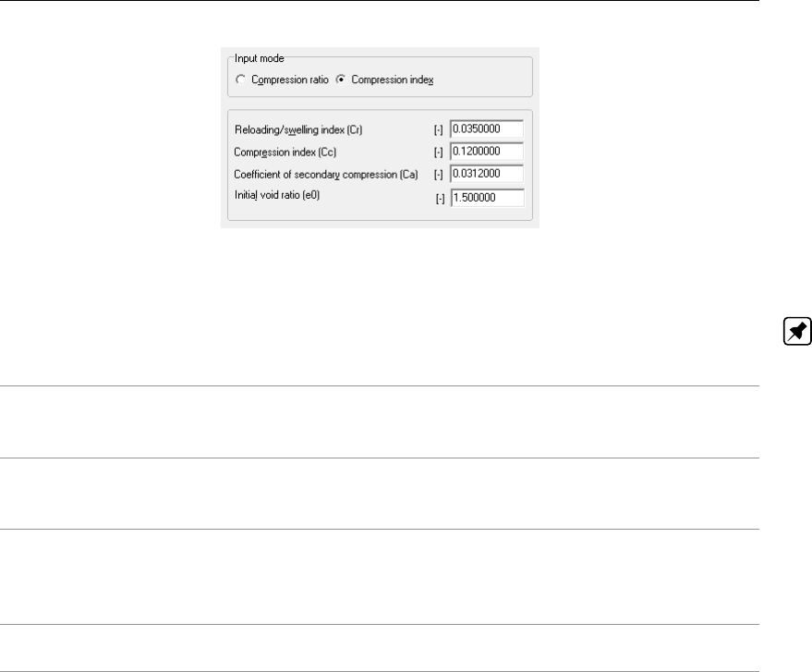
Task: Select the Compression ratio radio button
Action: pyautogui.click(x=241, y=79)
